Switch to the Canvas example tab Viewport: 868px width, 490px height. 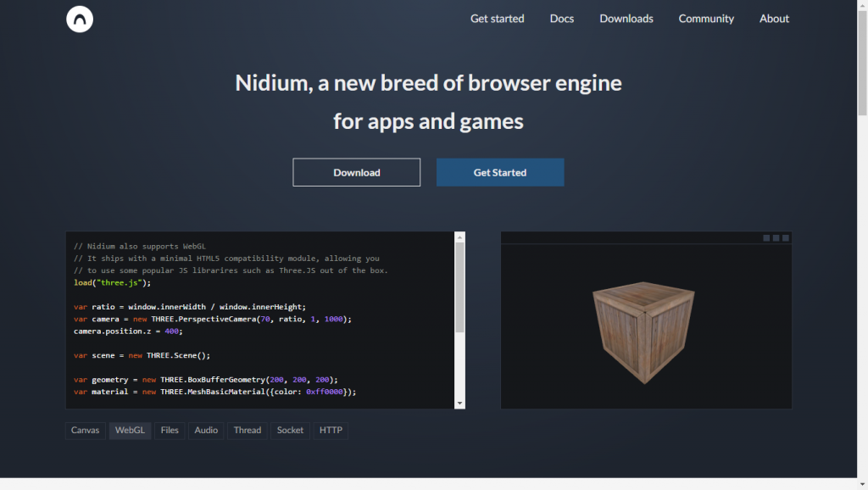point(86,430)
